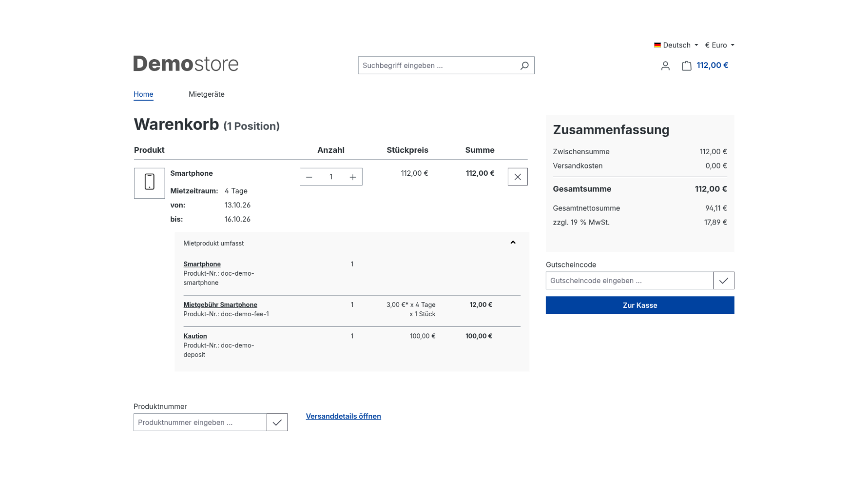Open the user account icon
This screenshot has height=488, width=868.
(665, 66)
